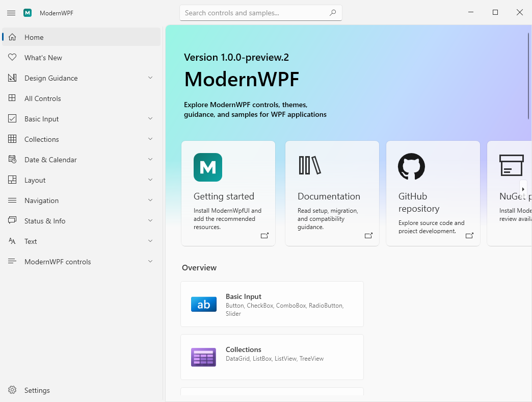Open All Controls page
The width and height of the screenshot is (532, 402).
pos(81,98)
